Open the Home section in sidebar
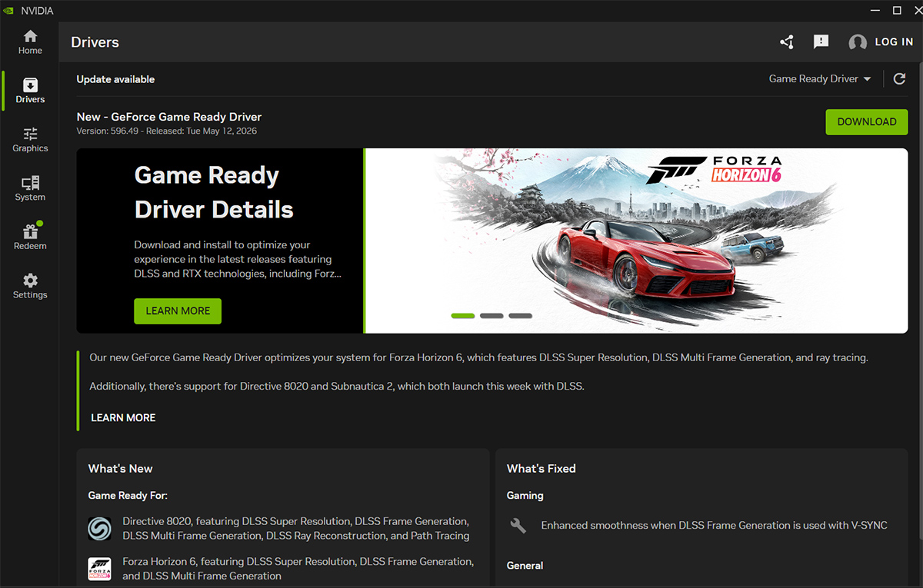923x588 pixels. coord(30,42)
